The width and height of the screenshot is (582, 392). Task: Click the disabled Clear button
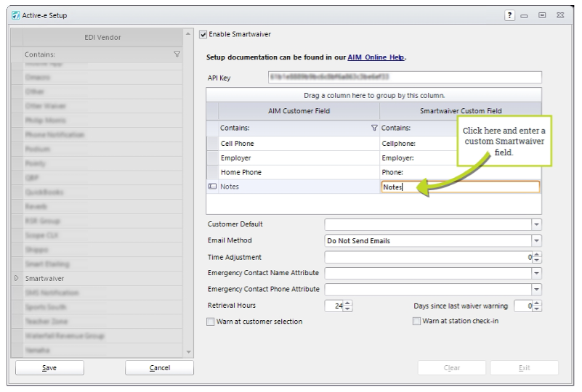pyautogui.click(x=452, y=367)
